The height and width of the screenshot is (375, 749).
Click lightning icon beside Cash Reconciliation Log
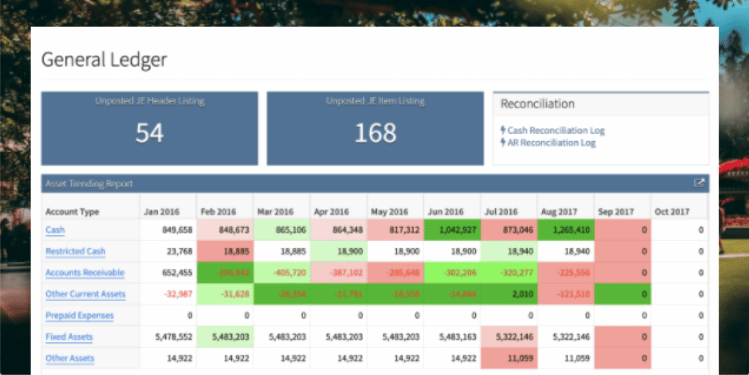(x=503, y=130)
